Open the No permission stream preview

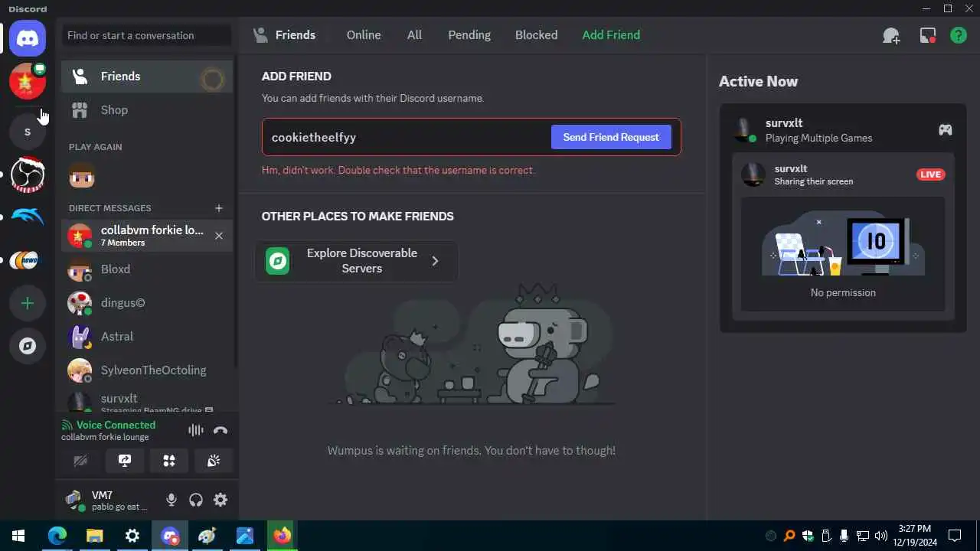point(843,253)
